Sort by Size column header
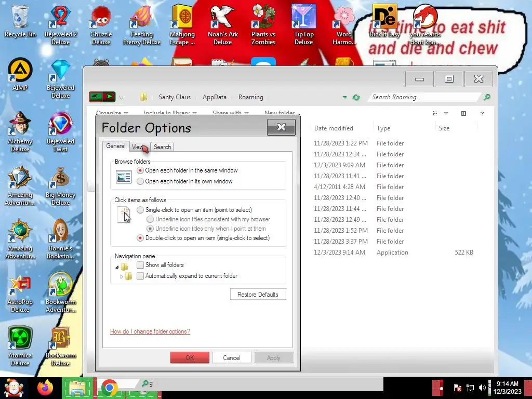This screenshot has height=399, width=532. coord(444,128)
